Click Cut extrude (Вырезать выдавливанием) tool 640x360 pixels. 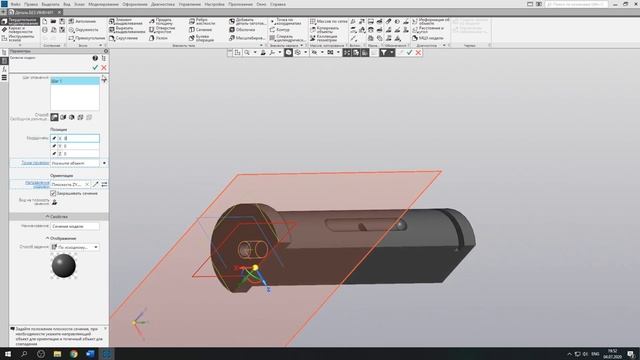point(126,30)
